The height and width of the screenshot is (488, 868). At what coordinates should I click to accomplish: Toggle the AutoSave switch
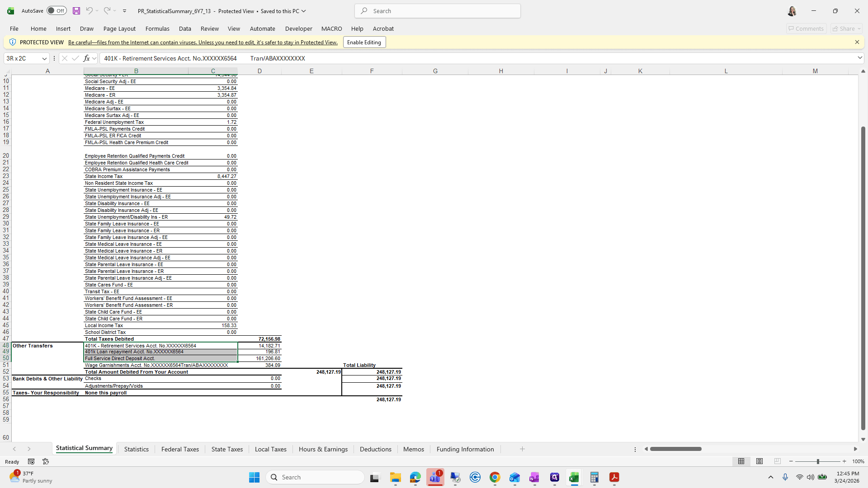(57, 11)
